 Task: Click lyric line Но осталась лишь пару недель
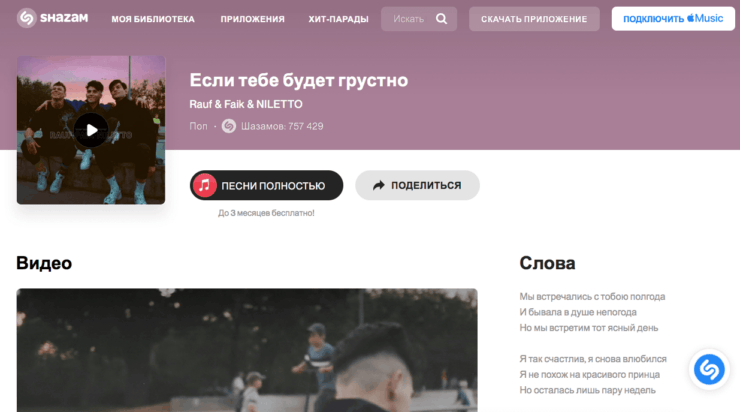point(587,390)
